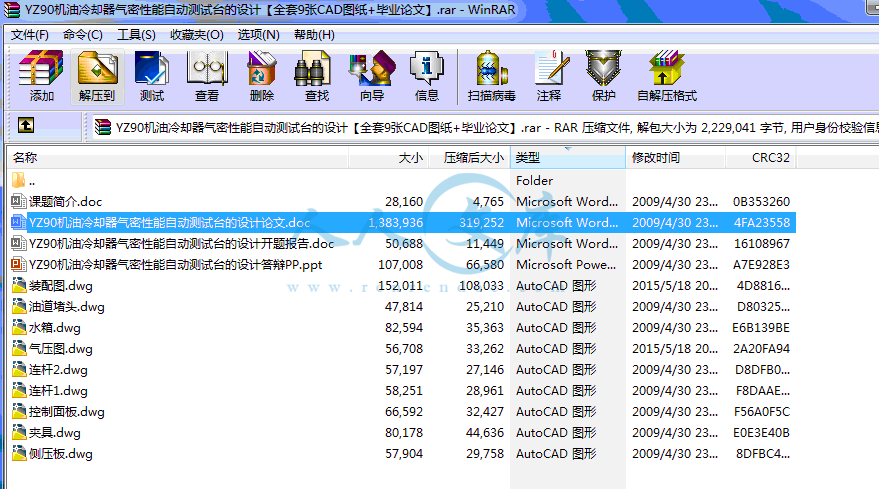
Task: Click the 注释 (Comment) toolbar icon
Action: pos(552,69)
